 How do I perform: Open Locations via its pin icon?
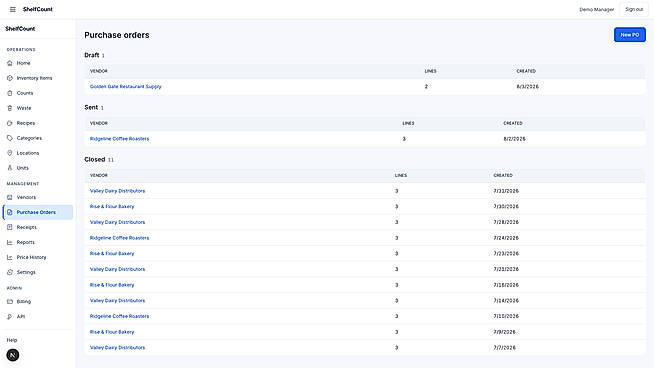click(x=10, y=153)
